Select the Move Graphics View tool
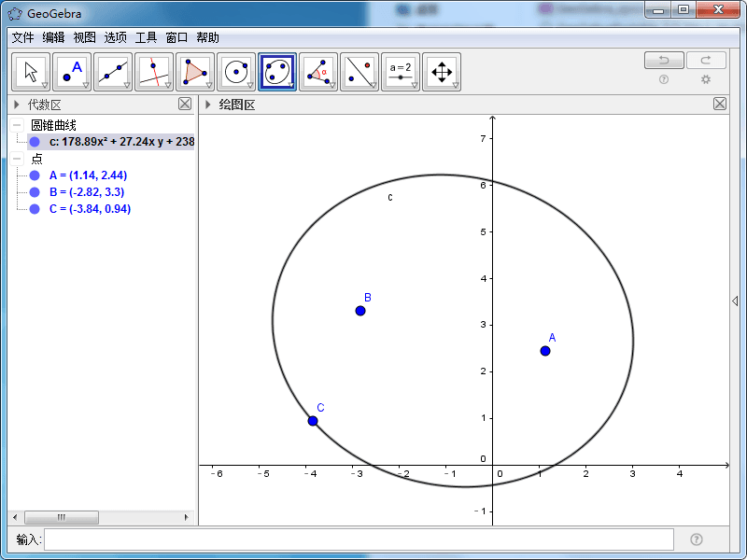747x560 pixels. coord(442,71)
